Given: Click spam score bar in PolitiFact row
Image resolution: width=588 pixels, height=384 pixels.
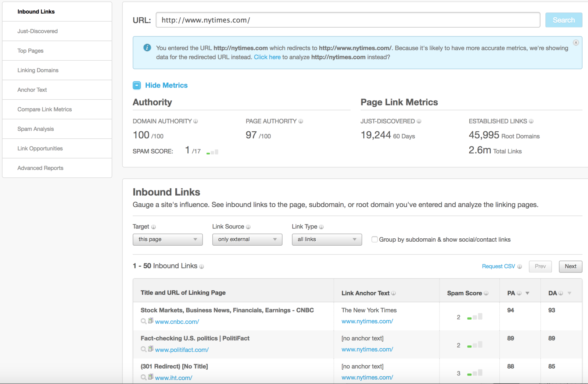Looking at the screenshot, I should [x=475, y=345].
